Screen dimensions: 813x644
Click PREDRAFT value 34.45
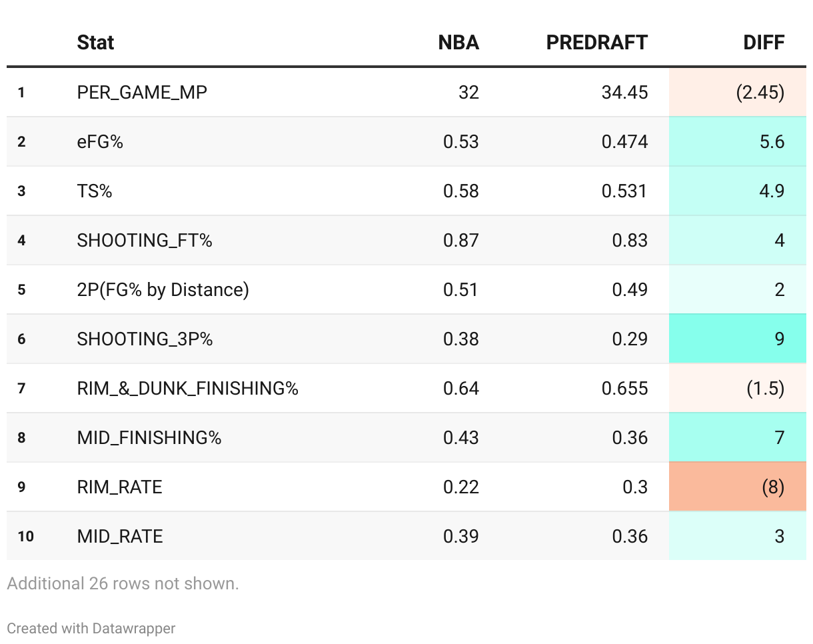(624, 92)
